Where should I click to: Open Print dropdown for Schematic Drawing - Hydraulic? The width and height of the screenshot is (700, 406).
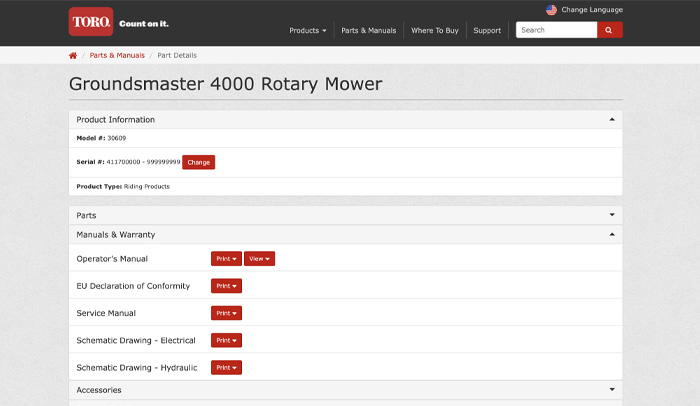click(226, 368)
